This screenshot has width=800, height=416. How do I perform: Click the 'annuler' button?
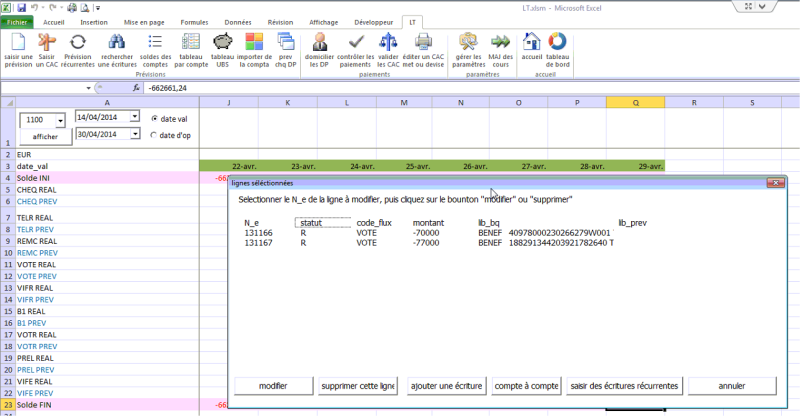coord(732,386)
